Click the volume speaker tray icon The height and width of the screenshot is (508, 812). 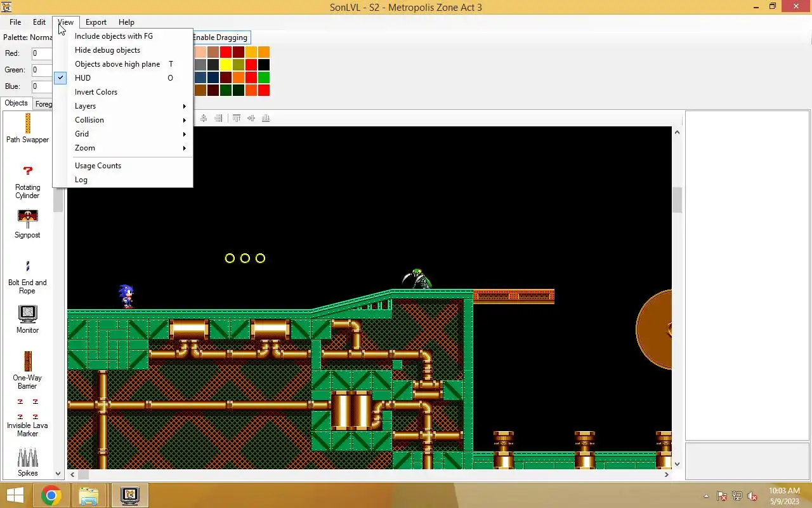pyautogui.click(x=752, y=496)
